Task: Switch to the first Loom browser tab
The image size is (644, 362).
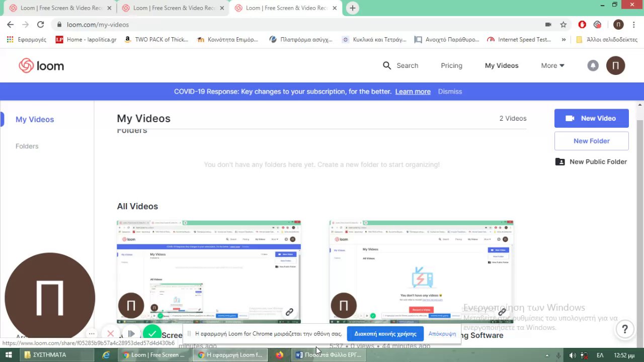Action: click(60, 8)
